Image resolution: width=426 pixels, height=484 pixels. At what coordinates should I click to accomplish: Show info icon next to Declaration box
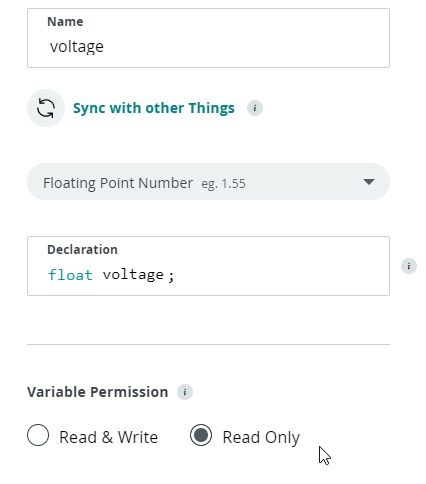coord(409,266)
